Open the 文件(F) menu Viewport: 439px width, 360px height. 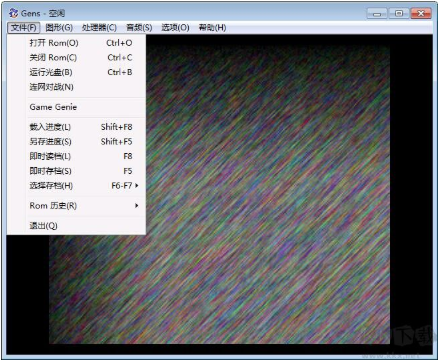pyautogui.click(x=23, y=27)
